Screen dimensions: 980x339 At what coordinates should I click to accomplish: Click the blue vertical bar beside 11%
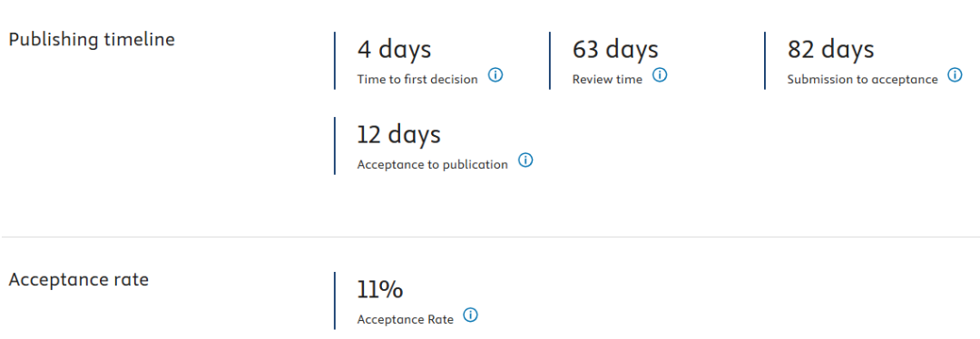(x=335, y=300)
